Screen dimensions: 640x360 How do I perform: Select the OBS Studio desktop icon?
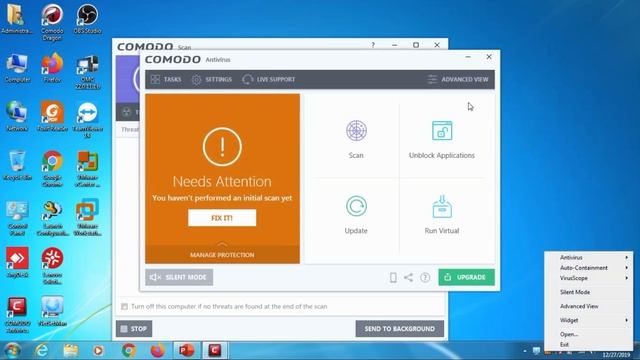point(87,19)
